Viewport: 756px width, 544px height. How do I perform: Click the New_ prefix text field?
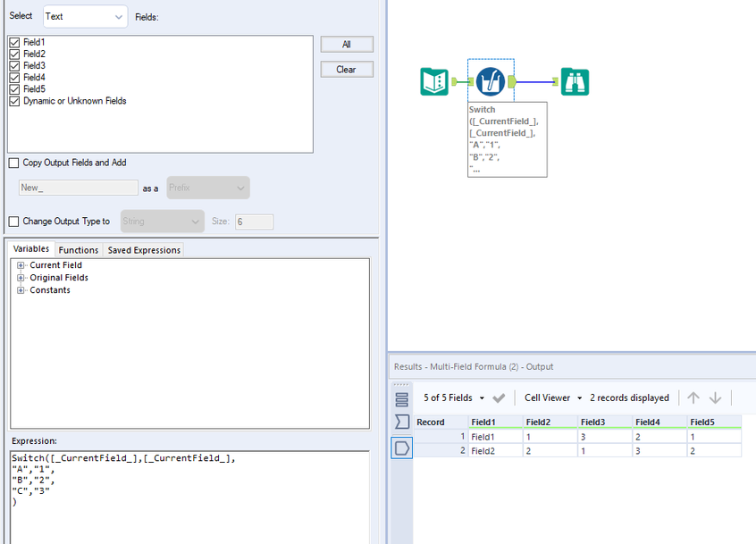[78, 188]
